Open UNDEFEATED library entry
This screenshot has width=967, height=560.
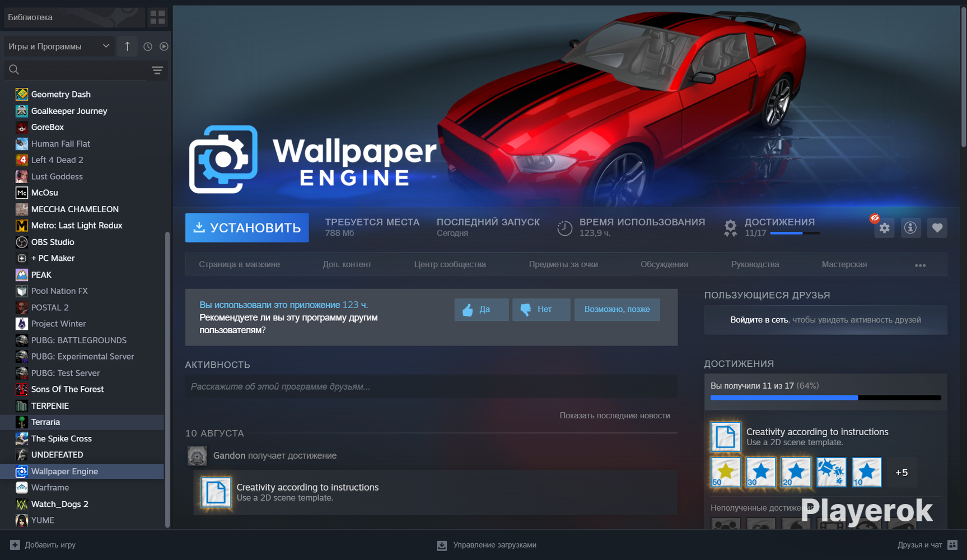(x=57, y=455)
